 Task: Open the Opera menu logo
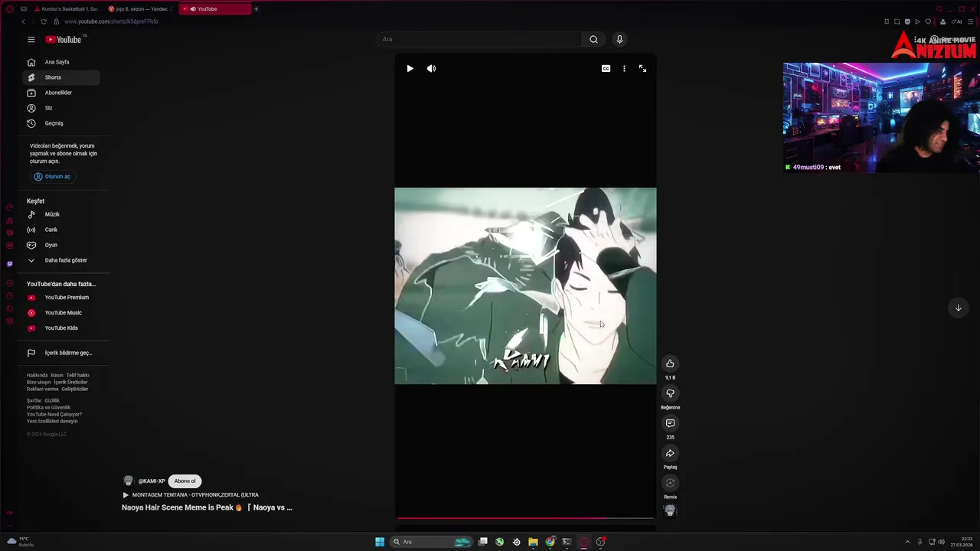pos(9,9)
